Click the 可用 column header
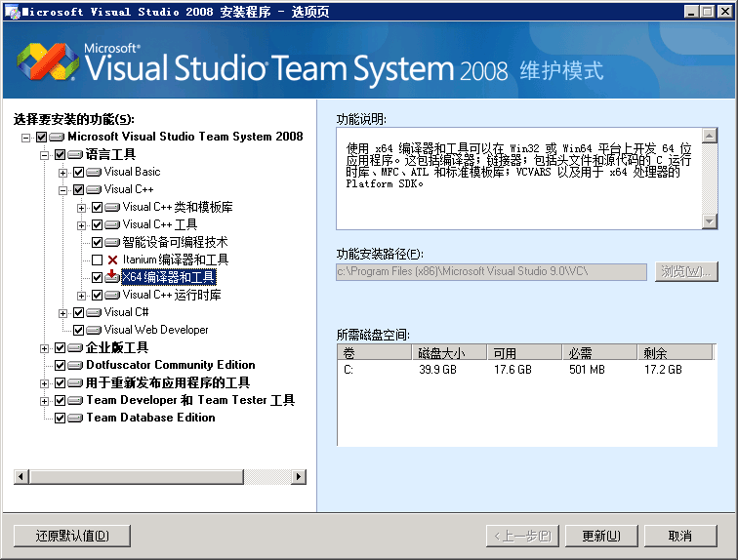This screenshot has width=738, height=560. coord(524,352)
